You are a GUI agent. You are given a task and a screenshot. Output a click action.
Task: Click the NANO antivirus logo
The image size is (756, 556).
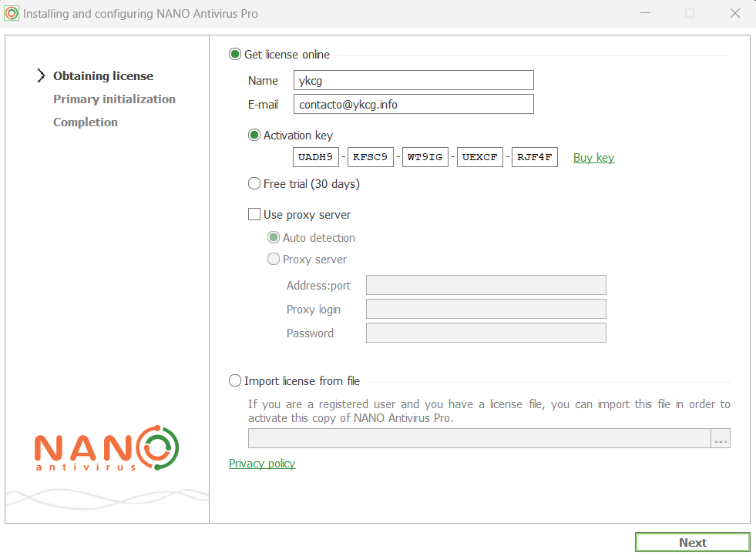[106, 448]
